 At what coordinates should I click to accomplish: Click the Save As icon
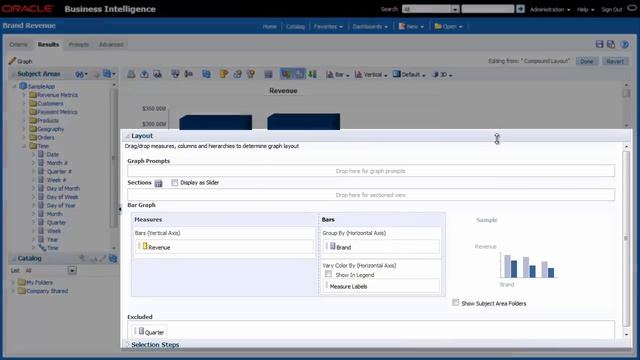[611, 44]
